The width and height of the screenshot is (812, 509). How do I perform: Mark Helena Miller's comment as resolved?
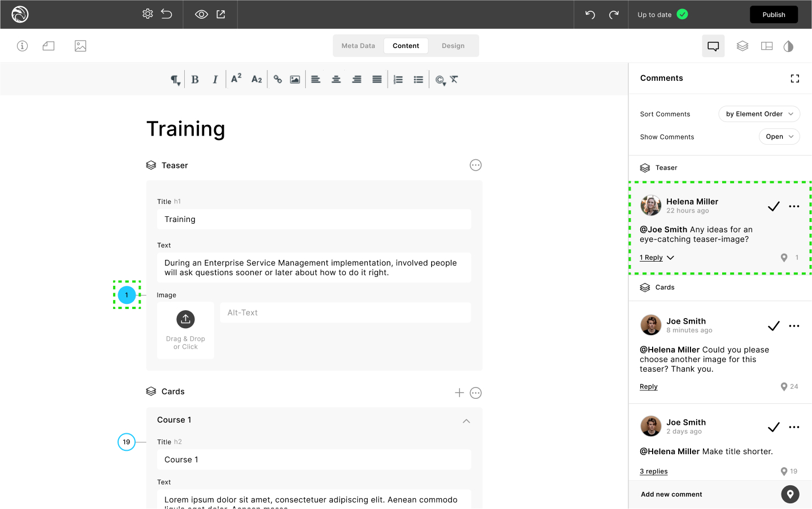click(x=774, y=206)
